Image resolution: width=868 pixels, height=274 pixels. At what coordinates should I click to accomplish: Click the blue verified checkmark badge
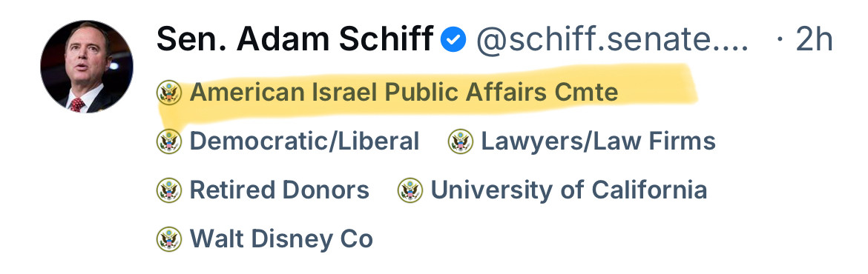(x=453, y=40)
